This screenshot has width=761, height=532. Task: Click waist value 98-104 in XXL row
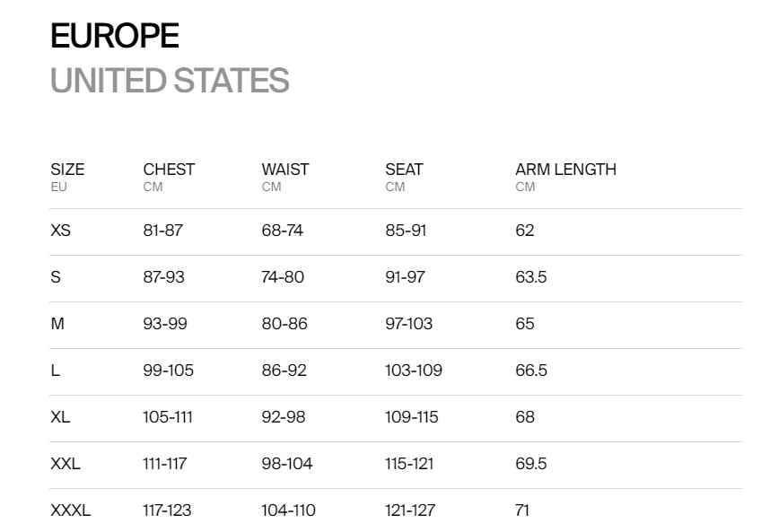click(287, 464)
